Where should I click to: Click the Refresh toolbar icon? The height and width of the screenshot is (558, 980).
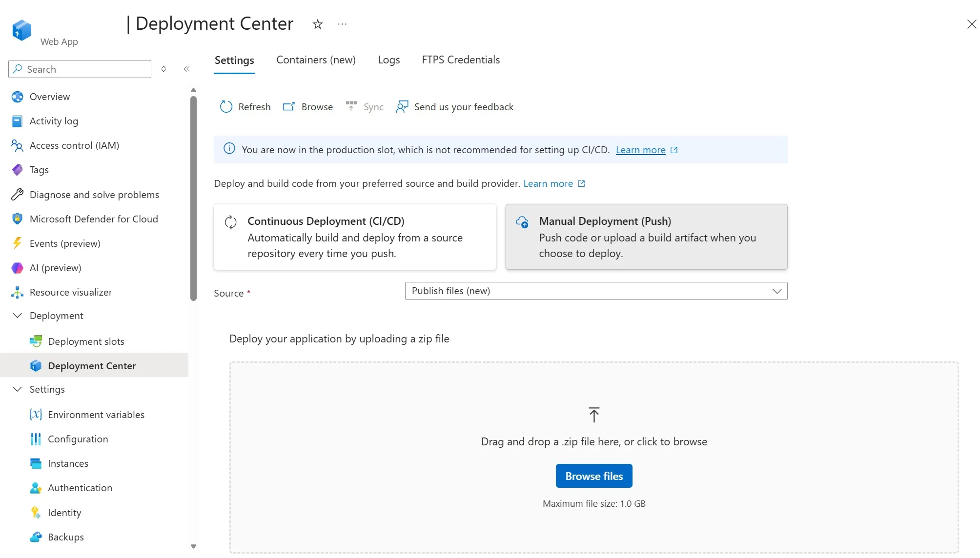click(226, 107)
